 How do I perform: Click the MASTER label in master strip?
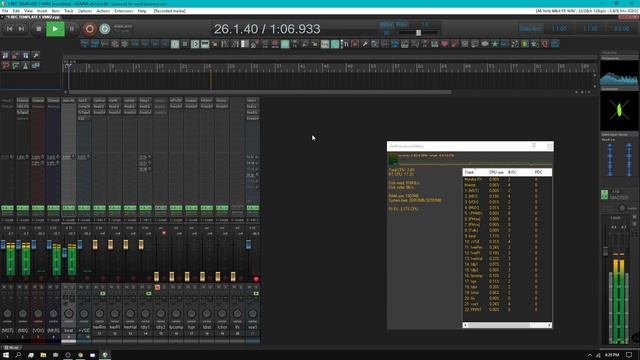[x=619, y=197]
